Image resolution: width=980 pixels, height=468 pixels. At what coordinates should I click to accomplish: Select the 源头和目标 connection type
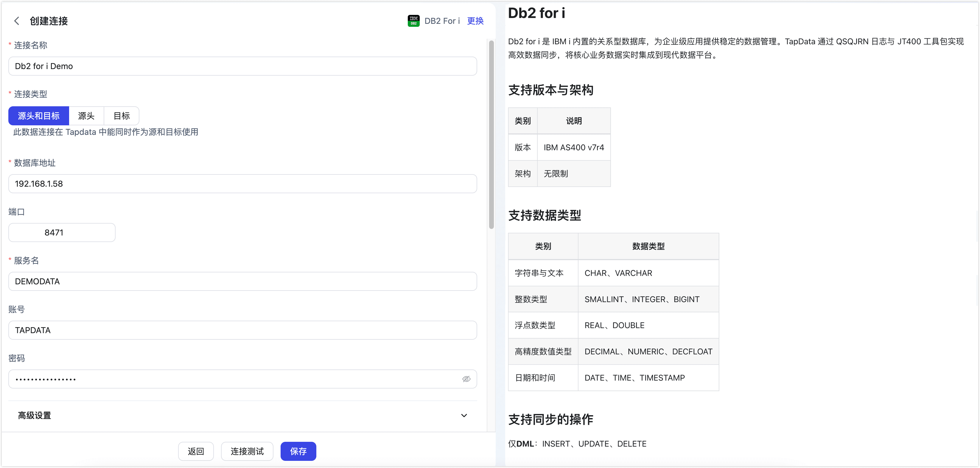pyautogui.click(x=38, y=116)
